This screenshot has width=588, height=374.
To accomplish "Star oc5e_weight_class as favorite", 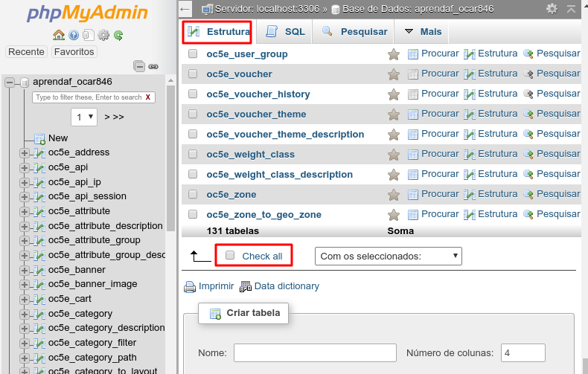I will (394, 155).
